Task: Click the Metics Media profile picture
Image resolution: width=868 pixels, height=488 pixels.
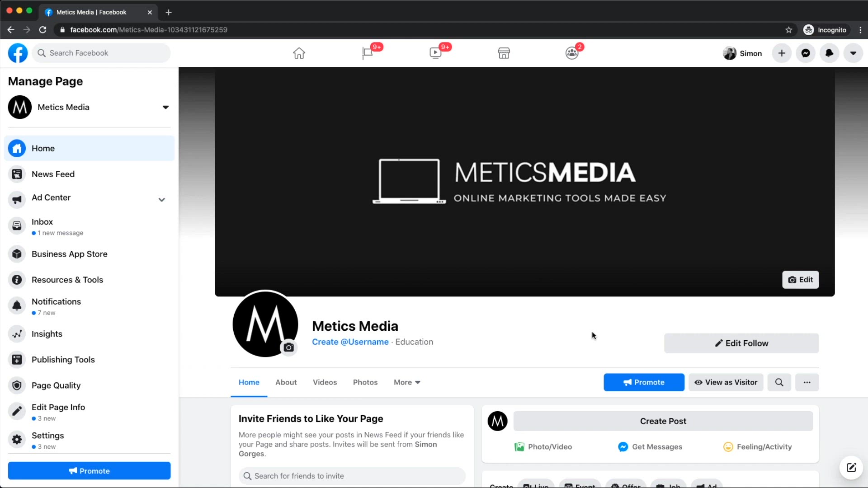Action: pos(265,324)
